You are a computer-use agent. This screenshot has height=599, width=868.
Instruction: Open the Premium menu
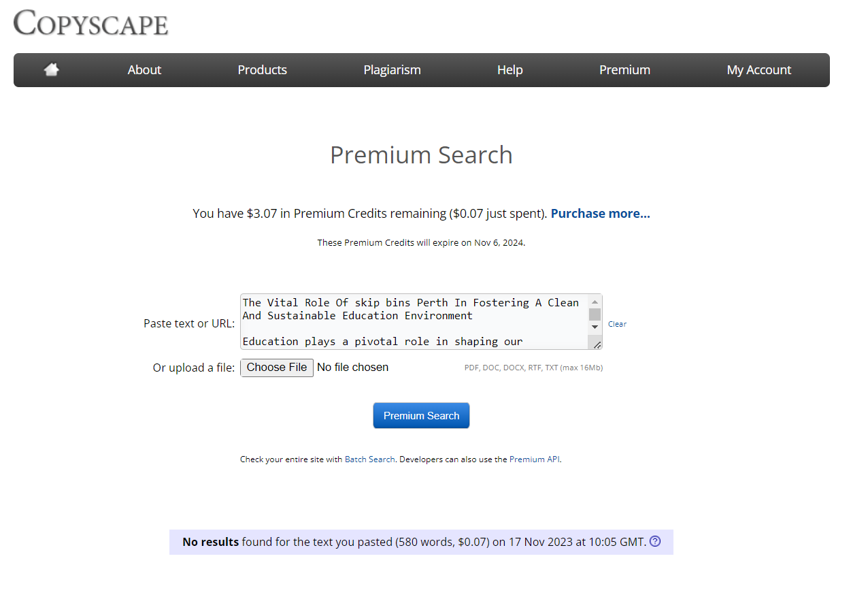pos(624,70)
